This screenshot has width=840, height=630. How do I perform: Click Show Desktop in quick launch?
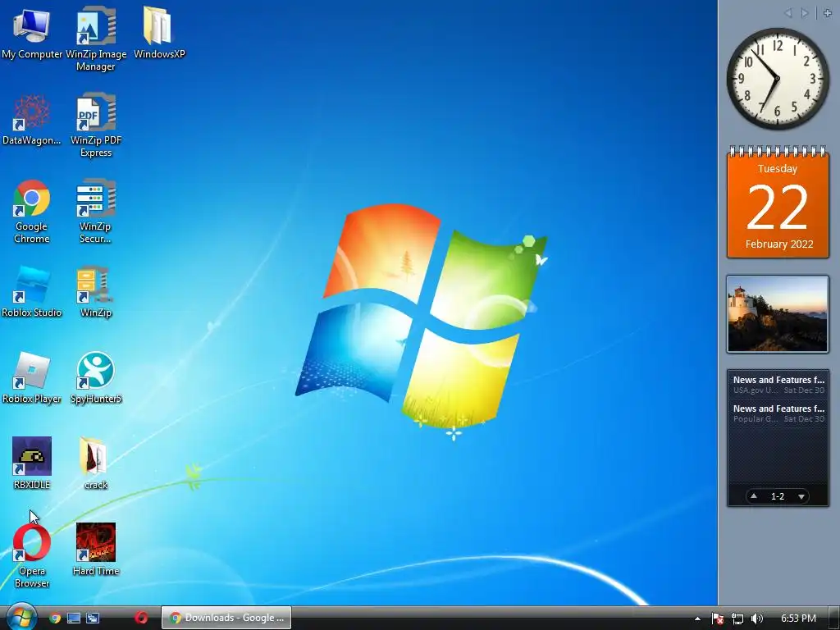coord(74,619)
